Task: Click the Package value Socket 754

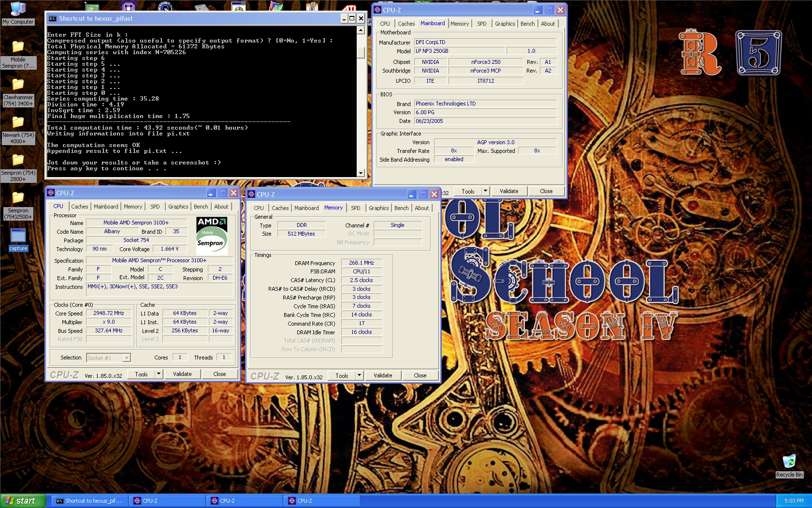Action: 136,240
